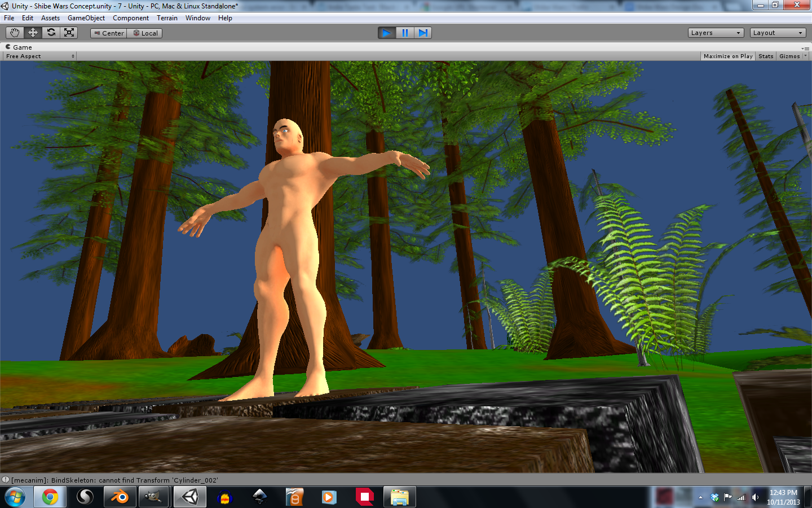Open the Component menu
The image size is (812, 508).
point(131,18)
